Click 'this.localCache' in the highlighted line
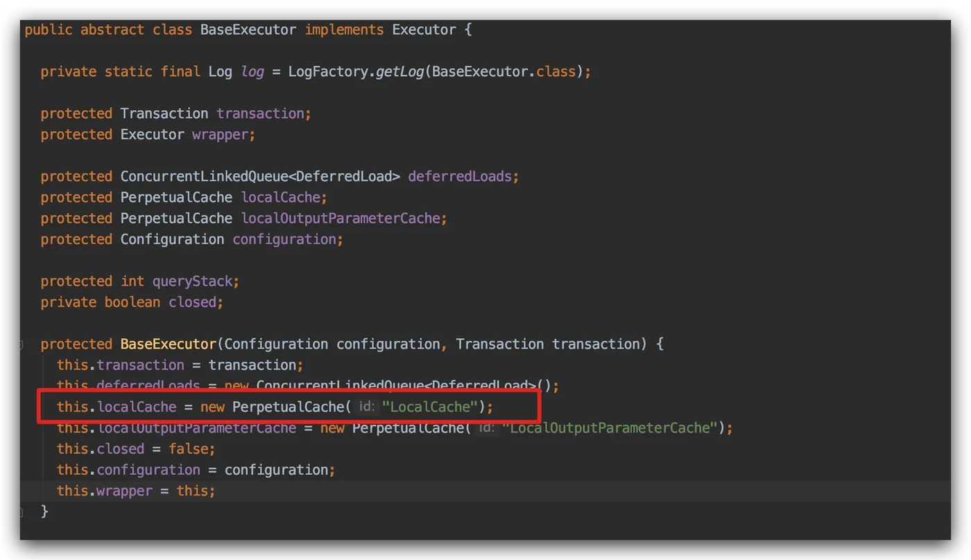The width and height of the screenshot is (971, 560). point(117,407)
